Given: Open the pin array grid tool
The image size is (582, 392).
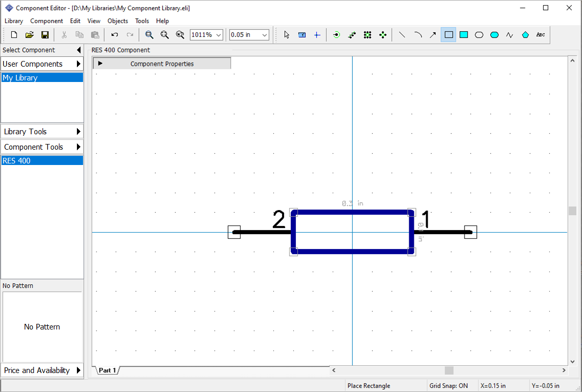Looking at the screenshot, I should [x=368, y=35].
